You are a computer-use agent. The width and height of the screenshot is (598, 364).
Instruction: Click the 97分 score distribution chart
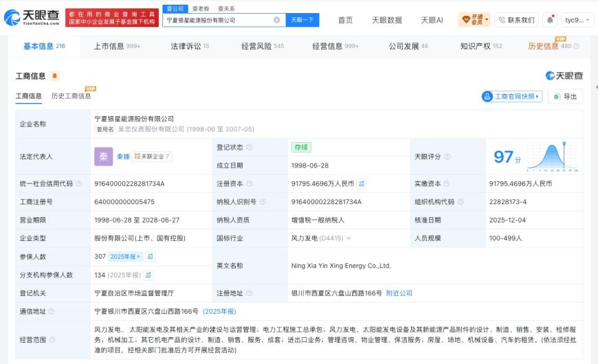[553, 157]
